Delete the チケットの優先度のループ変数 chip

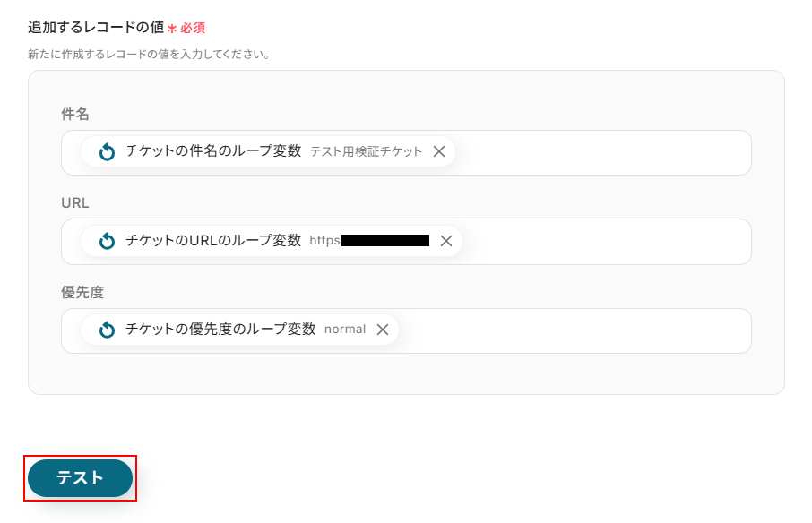pos(383,330)
